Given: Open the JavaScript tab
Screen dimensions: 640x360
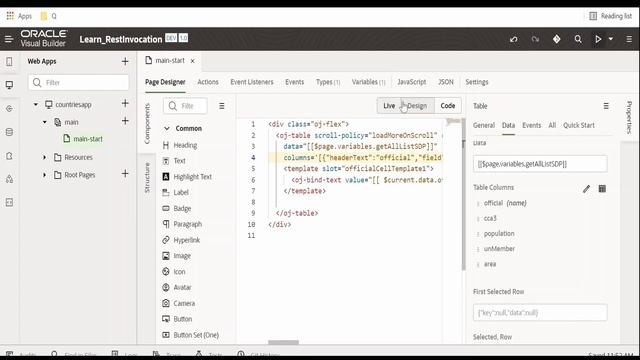Looking at the screenshot, I should [411, 82].
